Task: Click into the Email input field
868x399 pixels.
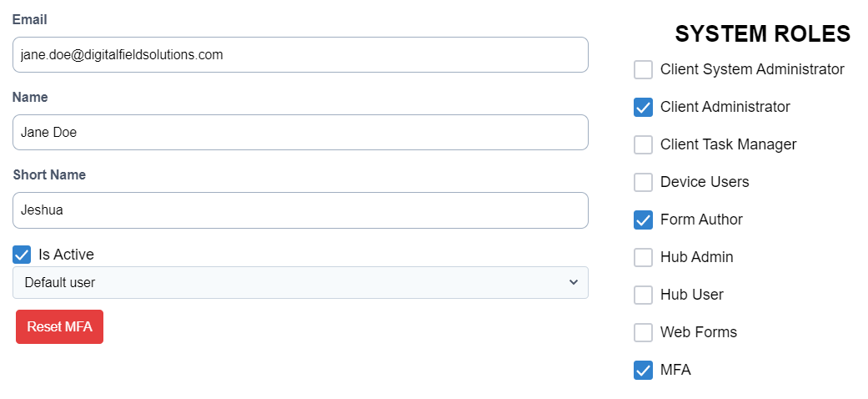Action: (300, 55)
